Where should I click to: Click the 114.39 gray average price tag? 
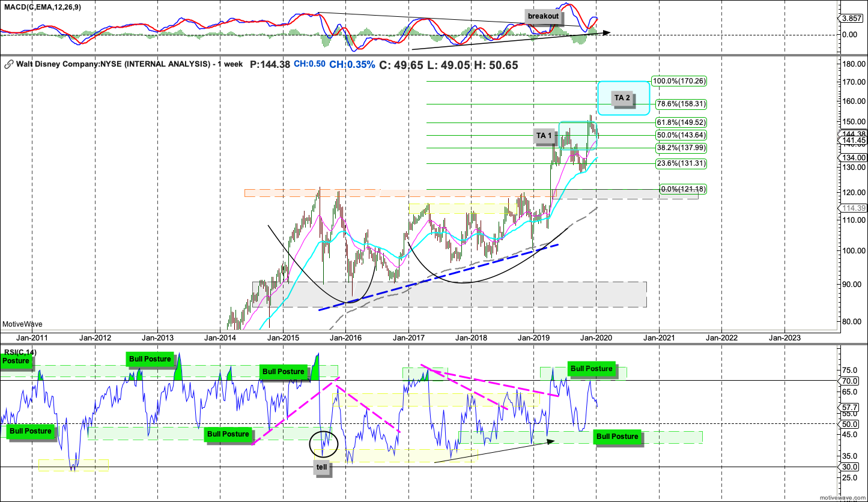852,208
